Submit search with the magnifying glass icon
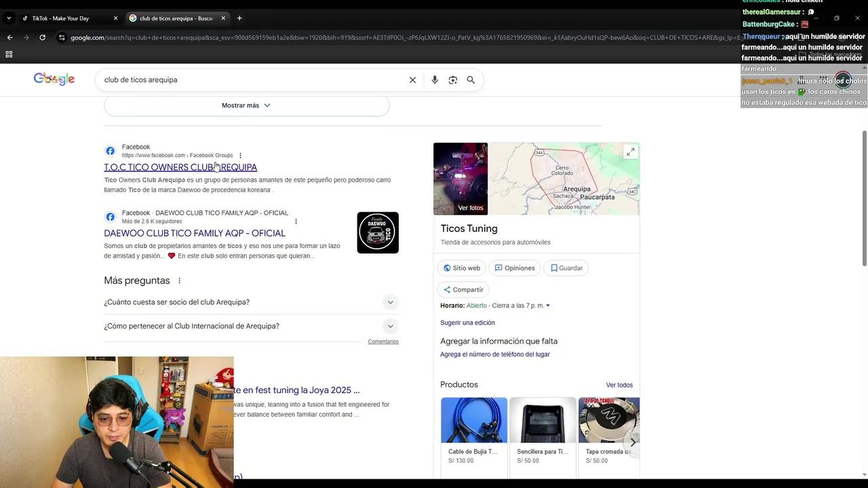This screenshot has width=868, height=488. [x=471, y=80]
